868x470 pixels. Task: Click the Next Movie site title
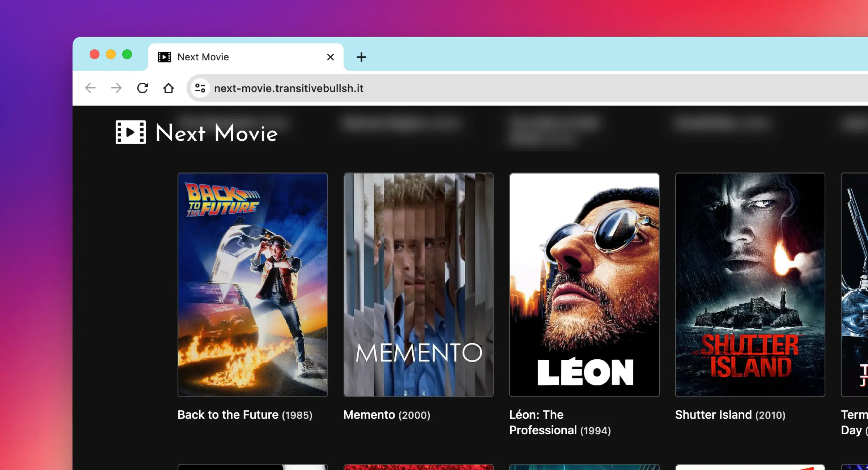coord(217,133)
